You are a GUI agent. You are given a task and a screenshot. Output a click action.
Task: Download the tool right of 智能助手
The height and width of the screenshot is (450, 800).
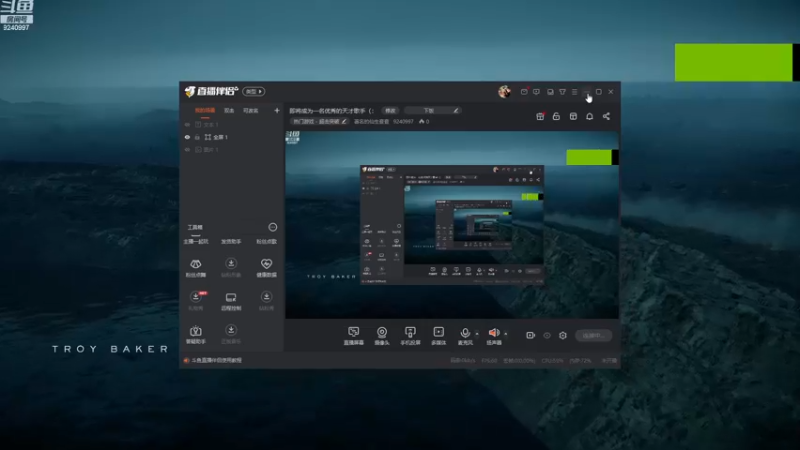tap(231, 334)
